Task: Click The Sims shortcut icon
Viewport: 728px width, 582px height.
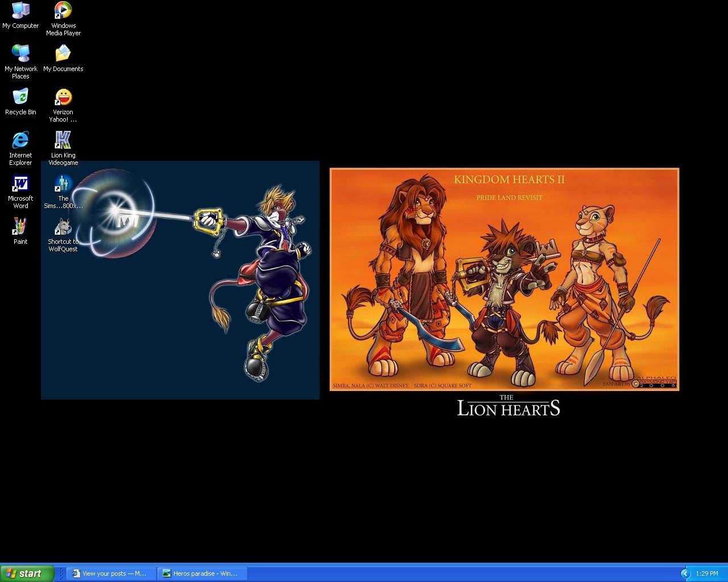Action: pos(63,184)
